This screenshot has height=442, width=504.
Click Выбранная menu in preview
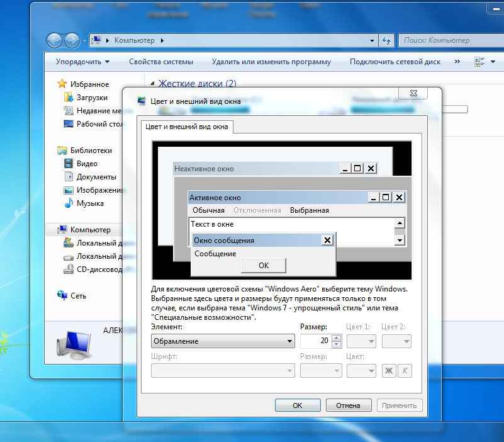point(309,210)
